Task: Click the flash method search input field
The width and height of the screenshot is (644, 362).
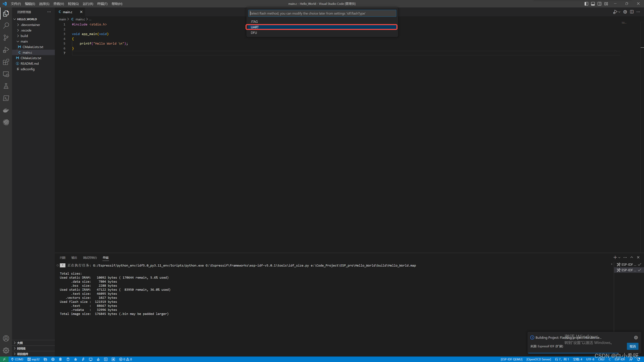Action: tap(322, 13)
